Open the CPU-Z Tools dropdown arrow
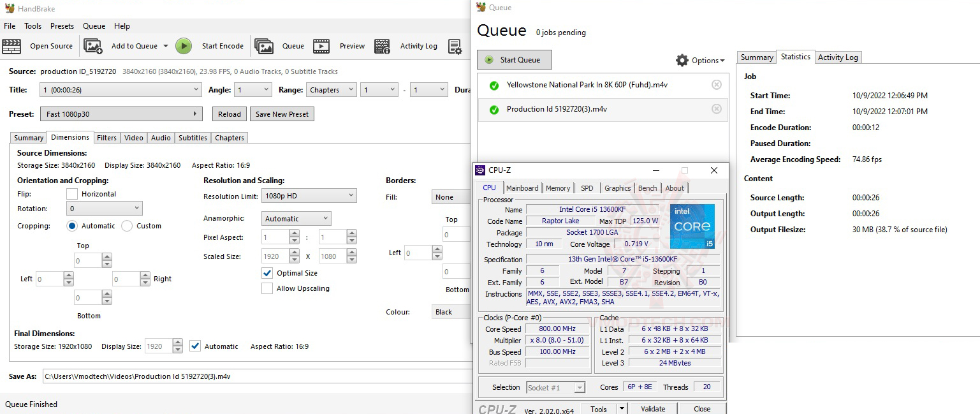 622,409
